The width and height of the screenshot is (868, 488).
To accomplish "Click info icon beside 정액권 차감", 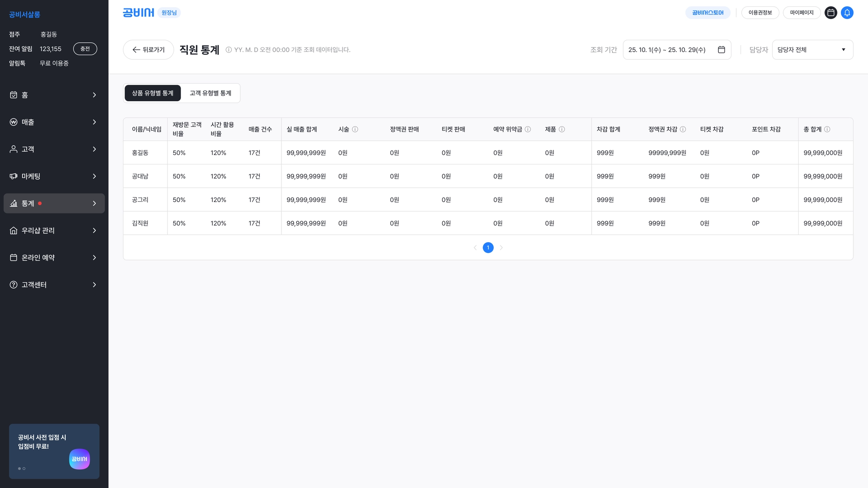I will [x=683, y=129].
